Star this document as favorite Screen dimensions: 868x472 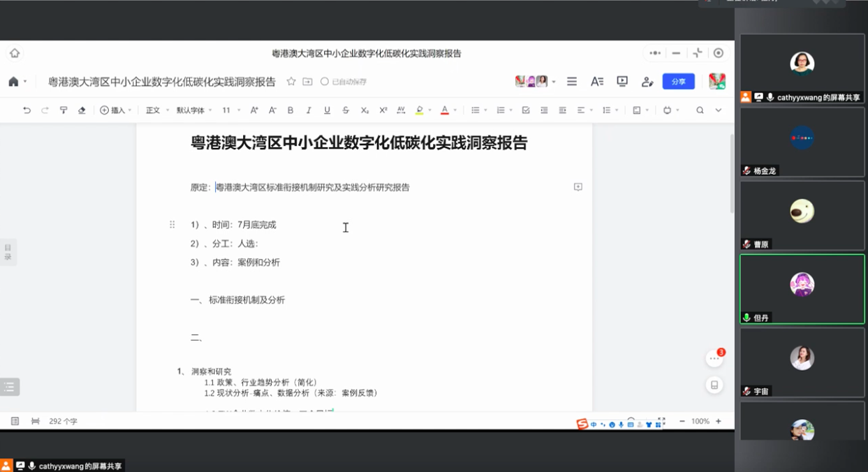tap(291, 82)
